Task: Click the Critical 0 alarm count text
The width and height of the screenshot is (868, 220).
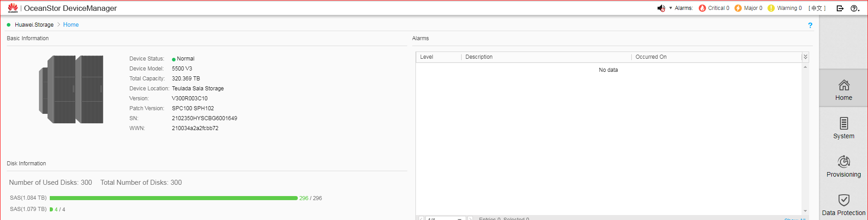Action: pos(719,8)
